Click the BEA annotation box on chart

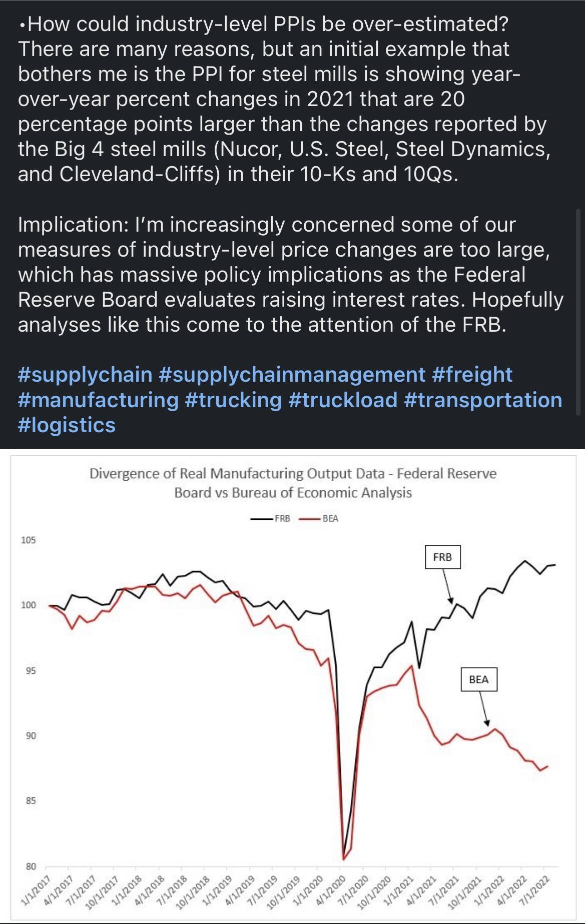479,679
